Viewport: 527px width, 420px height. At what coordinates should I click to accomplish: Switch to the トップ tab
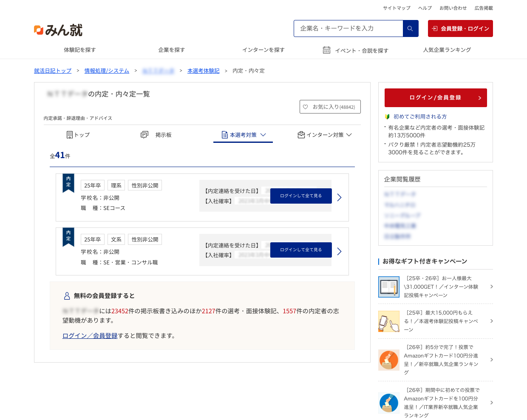[x=78, y=135]
